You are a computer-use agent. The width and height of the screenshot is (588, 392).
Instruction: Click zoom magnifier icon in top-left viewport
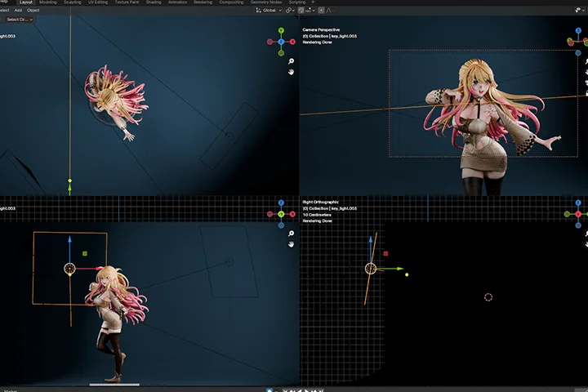[291, 61]
